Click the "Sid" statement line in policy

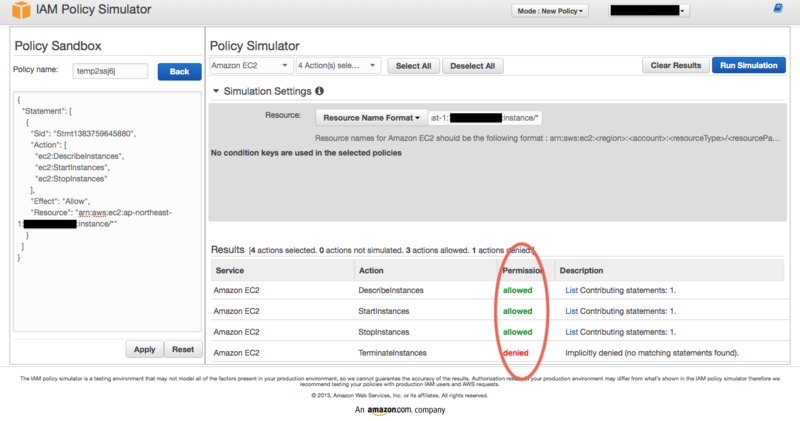(83, 134)
